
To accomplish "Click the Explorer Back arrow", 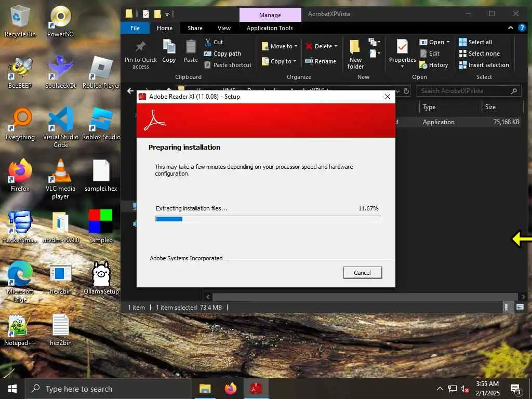I will [130, 91].
